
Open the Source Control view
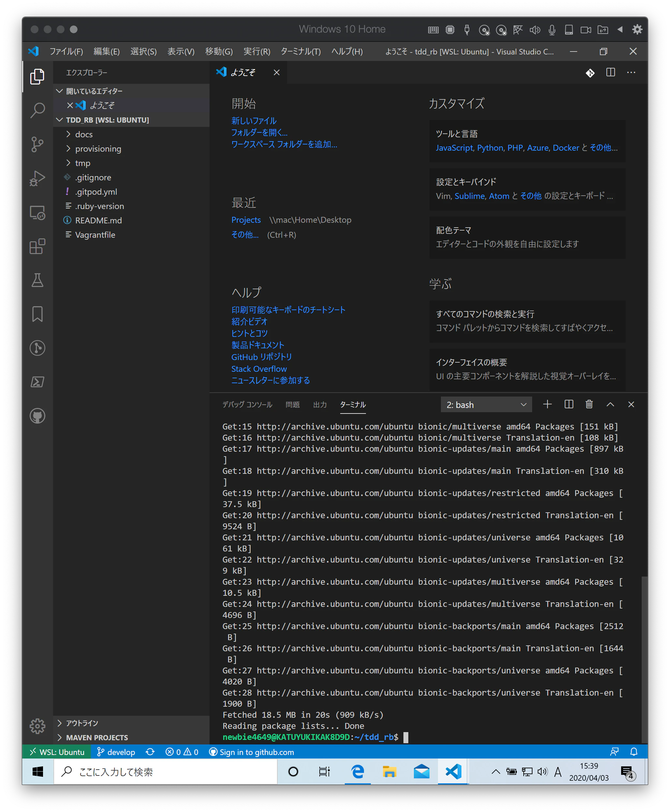point(37,144)
